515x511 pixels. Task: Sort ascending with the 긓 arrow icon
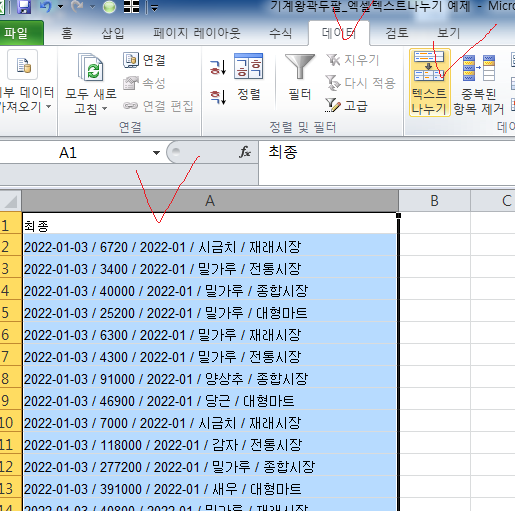click(x=218, y=67)
